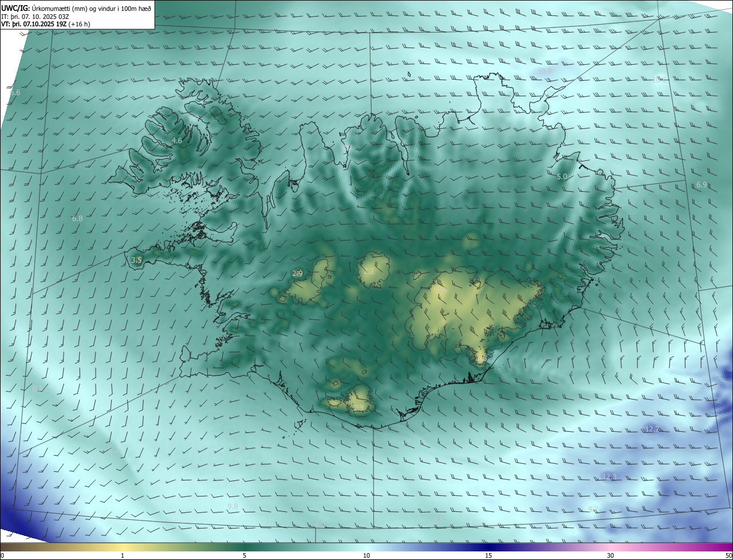The height and width of the screenshot is (560, 733).
Task: Click the pink 30 mm legend band
Action: (610, 547)
